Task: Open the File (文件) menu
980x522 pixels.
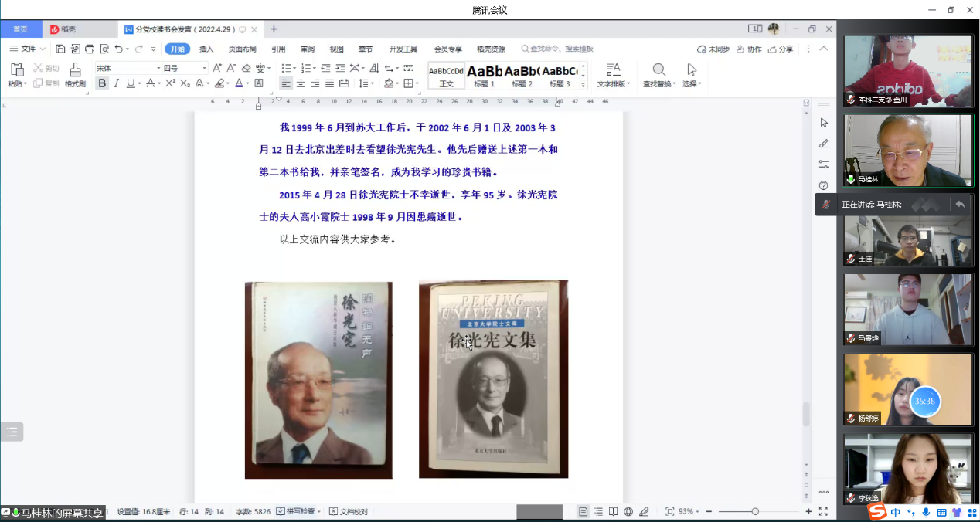Action: [x=28, y=49]
